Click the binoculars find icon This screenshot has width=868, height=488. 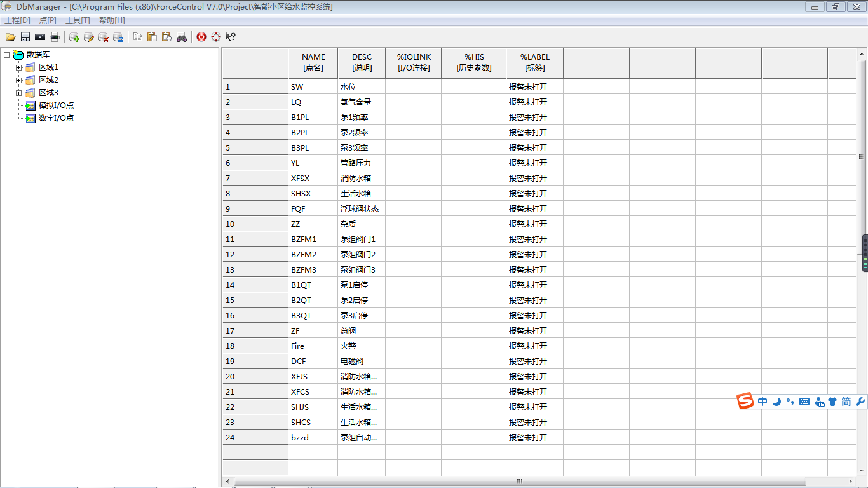click(x=182, y=37)
